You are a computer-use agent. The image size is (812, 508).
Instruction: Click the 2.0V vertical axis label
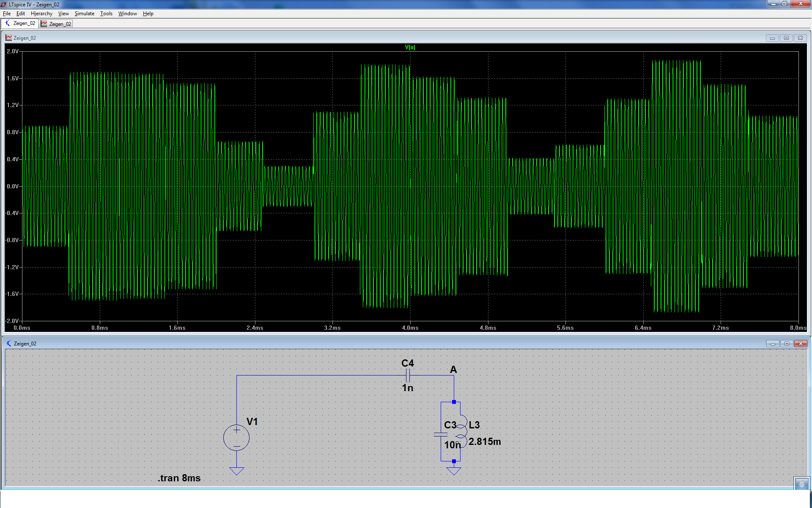point(13,51)
